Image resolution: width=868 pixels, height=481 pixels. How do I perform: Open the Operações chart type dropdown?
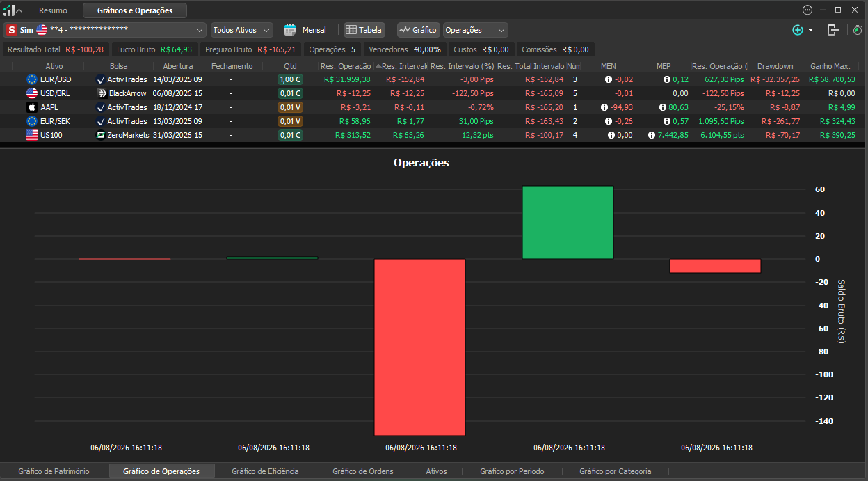point(476,30)
